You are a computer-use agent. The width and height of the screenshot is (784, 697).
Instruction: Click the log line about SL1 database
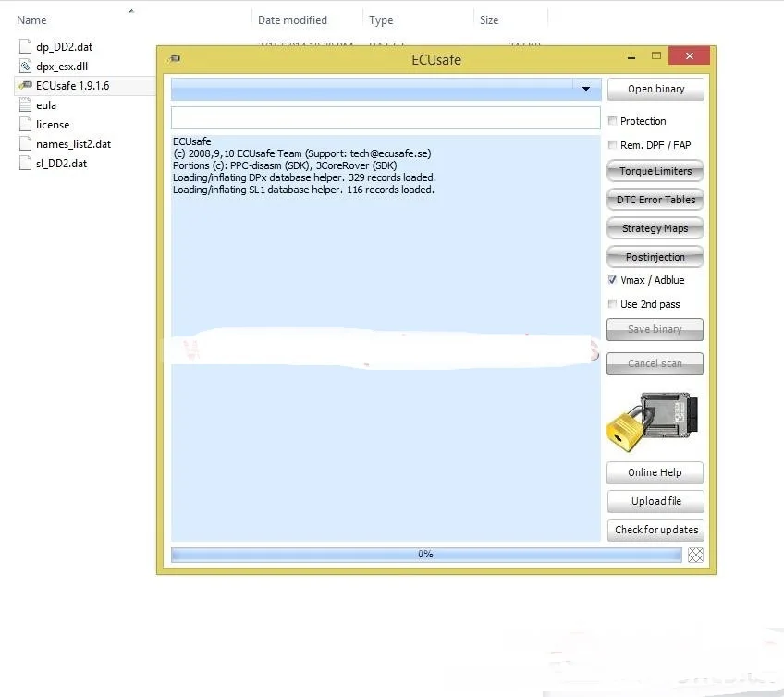(x=303, y=190)
